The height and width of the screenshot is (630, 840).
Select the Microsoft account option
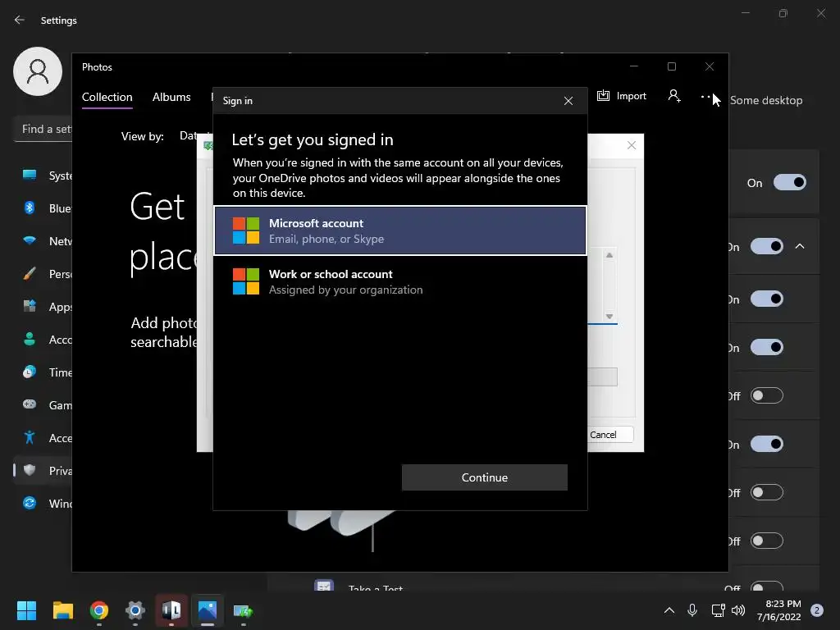399,231
